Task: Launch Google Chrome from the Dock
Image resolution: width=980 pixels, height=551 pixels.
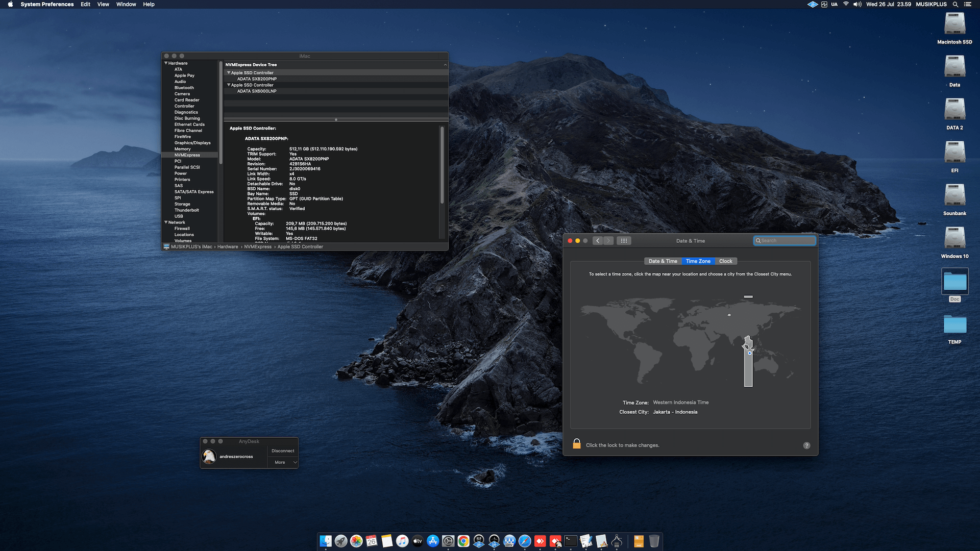Action: tap(463, 541)
